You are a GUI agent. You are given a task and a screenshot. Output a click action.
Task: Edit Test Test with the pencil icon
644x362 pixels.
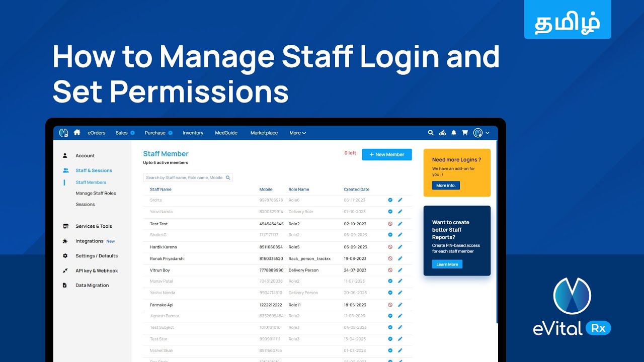(400, 224)
